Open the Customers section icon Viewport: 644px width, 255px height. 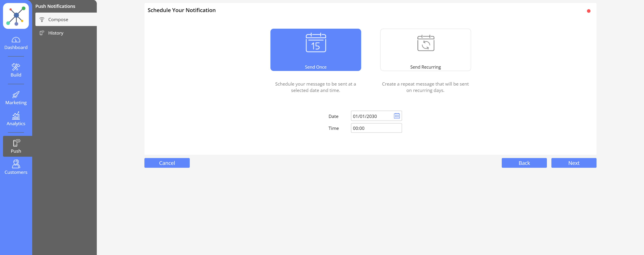point(16,164)
